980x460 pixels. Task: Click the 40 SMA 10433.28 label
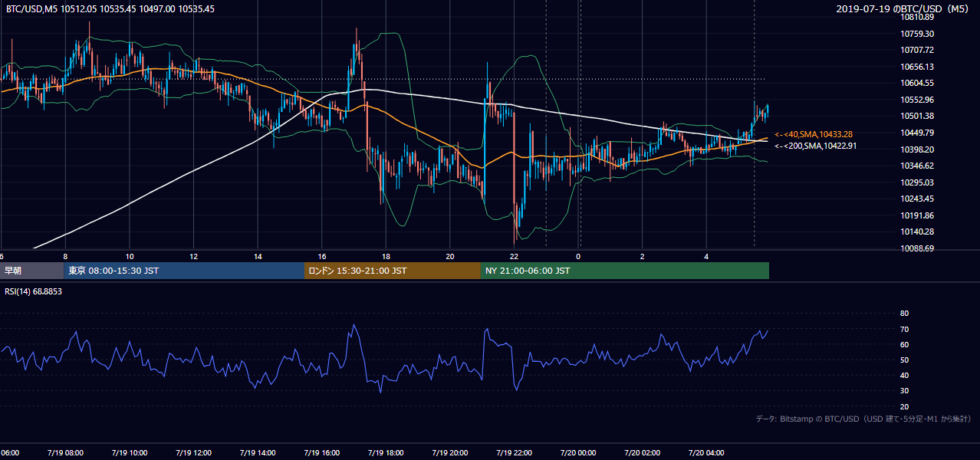click(x=814, y=134)
